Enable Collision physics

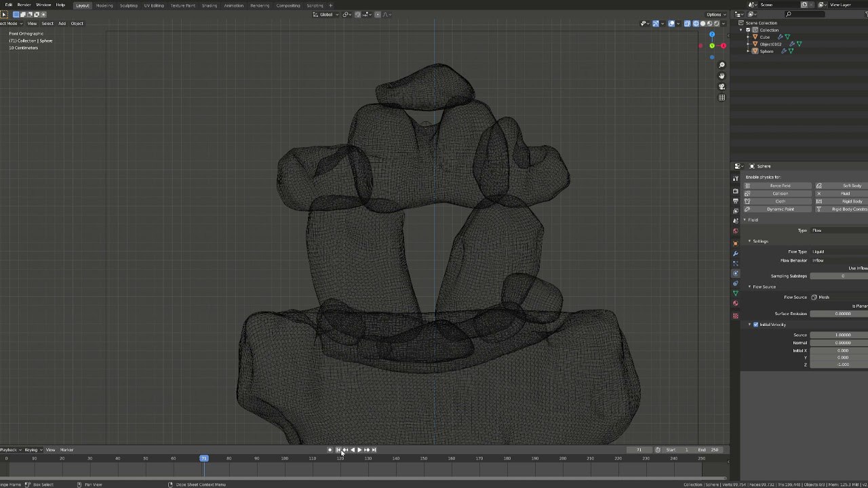coord(778,194)
